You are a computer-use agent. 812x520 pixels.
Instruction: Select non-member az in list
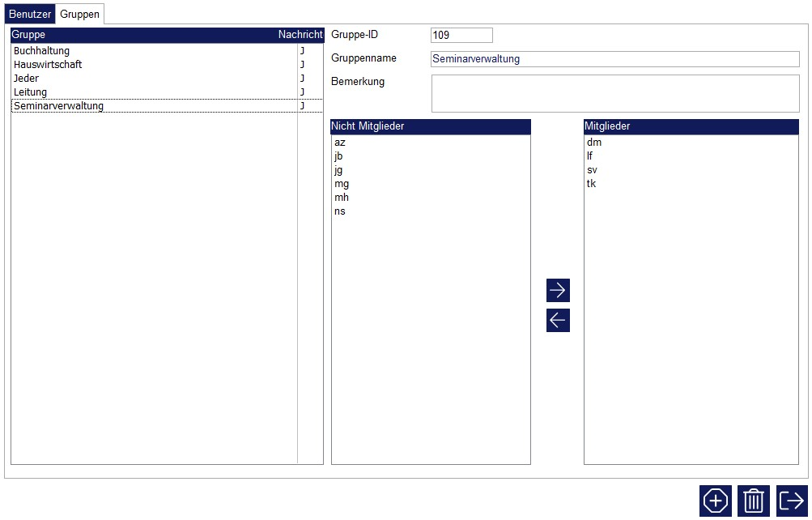pyautogui.click(x=340, y=143)
